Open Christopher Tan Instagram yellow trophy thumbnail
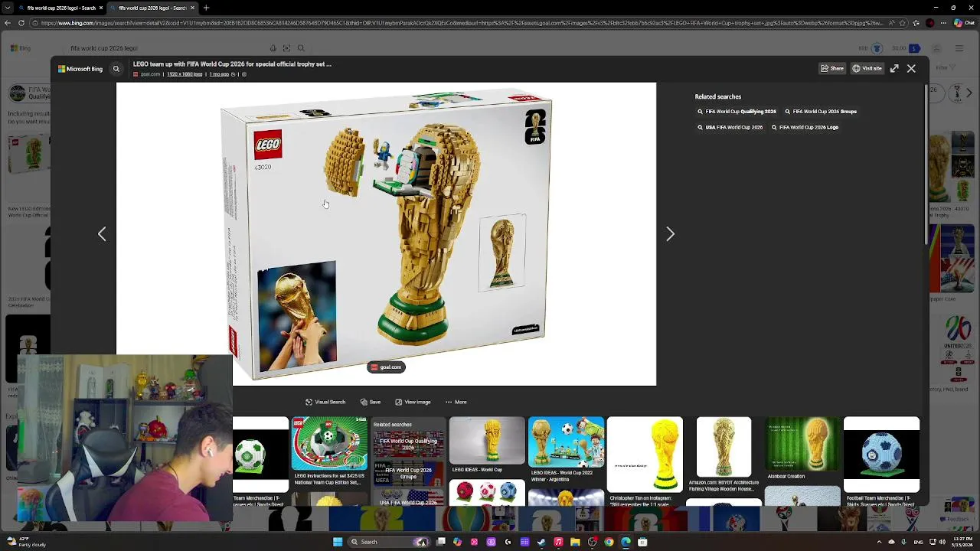 point(645,455)
